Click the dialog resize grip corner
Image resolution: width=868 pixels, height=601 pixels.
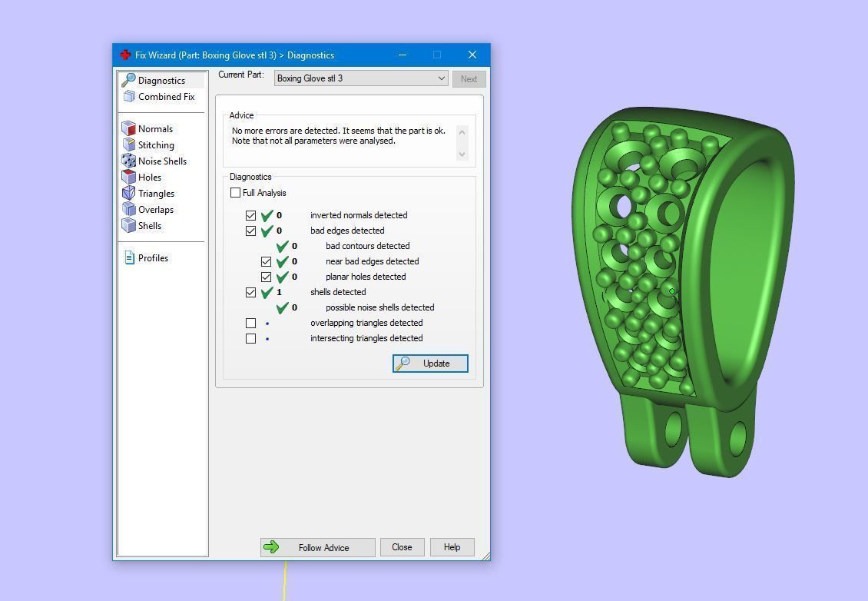coord(486,556)
